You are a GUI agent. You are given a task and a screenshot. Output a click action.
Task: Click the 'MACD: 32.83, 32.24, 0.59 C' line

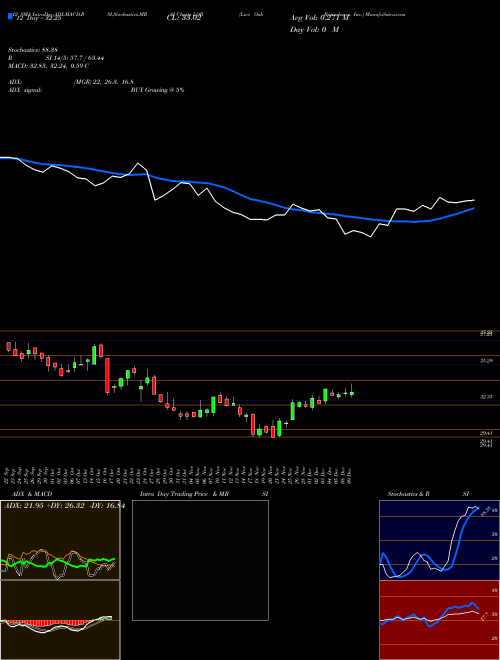coord(48,66)
